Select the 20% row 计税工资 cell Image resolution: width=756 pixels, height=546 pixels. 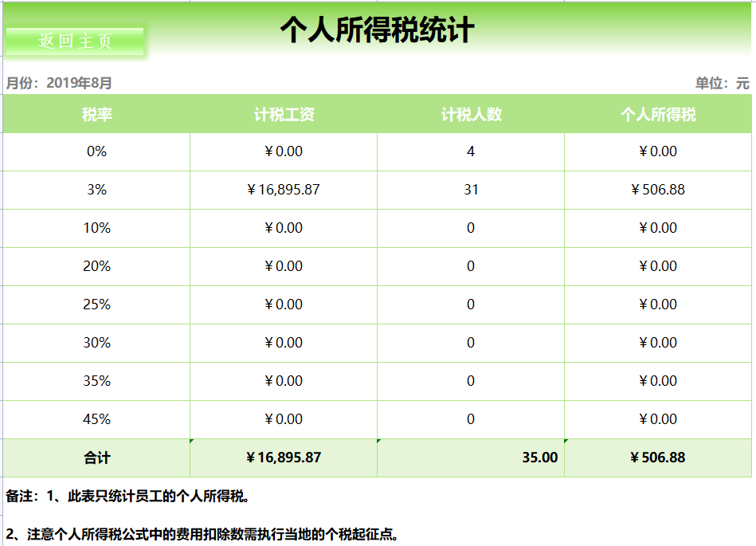tap(284, 266)
